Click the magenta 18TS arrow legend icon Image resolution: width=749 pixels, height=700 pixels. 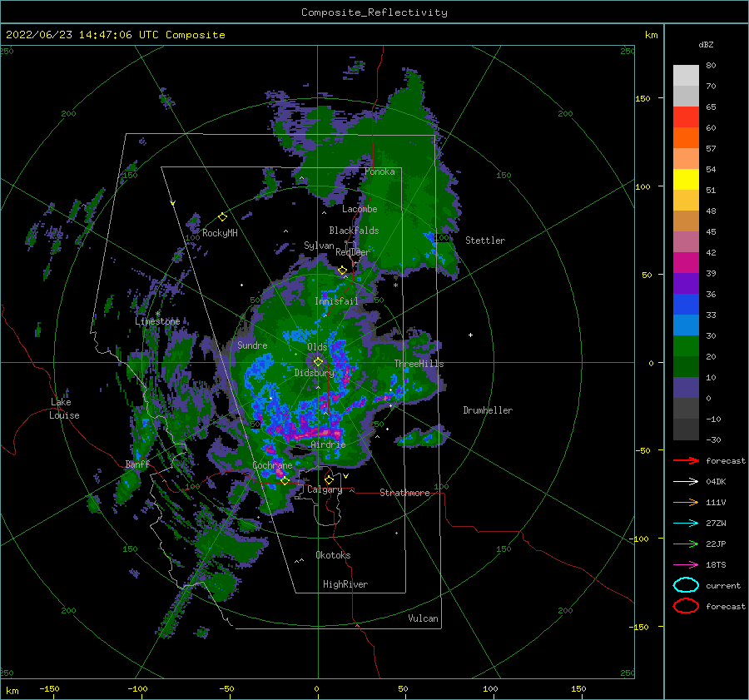click(x=686, y=565)
